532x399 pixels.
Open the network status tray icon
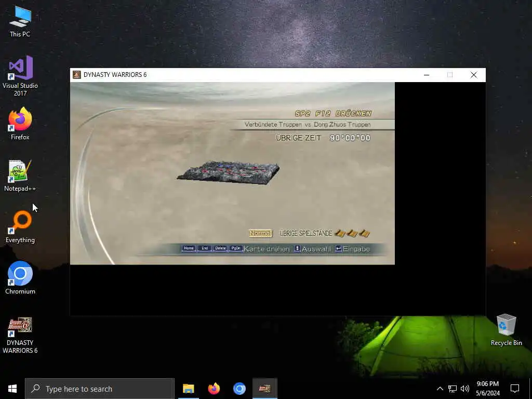tap(453, 389)
